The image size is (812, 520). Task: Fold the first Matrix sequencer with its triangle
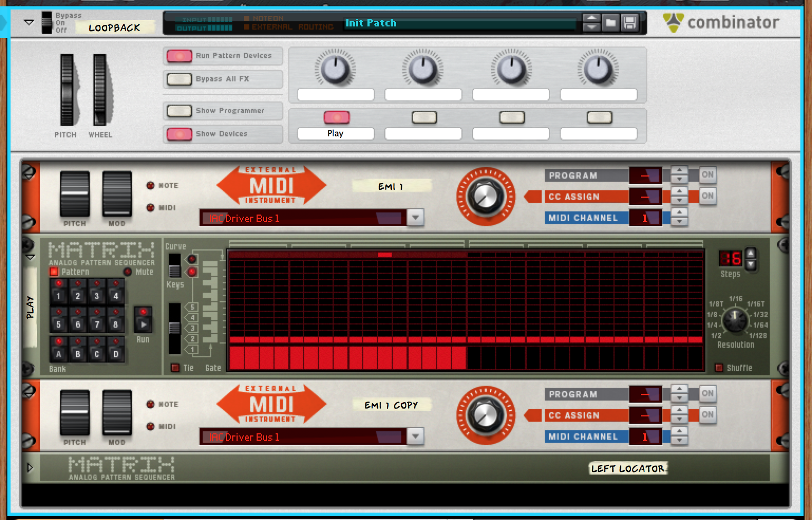[30, 257]
